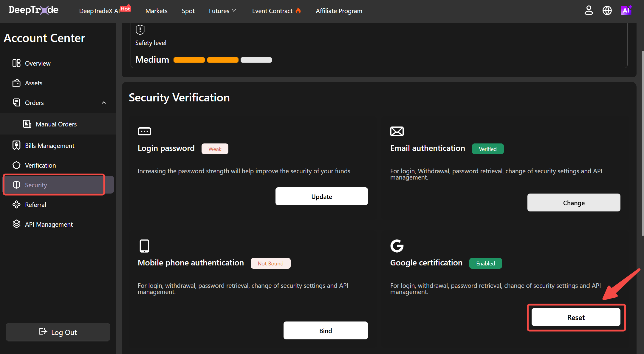
Task: Click the Google certification G icon
Action: [397, 246]
